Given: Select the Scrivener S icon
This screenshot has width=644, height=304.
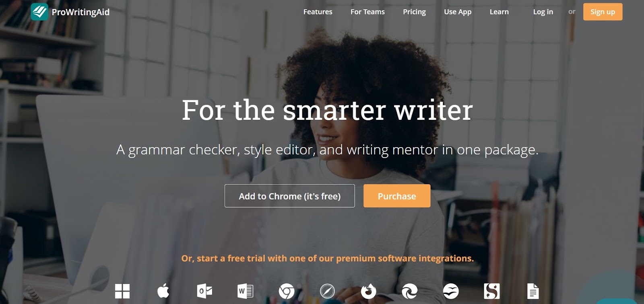Looking at the screenshot, I should [492, 291].
